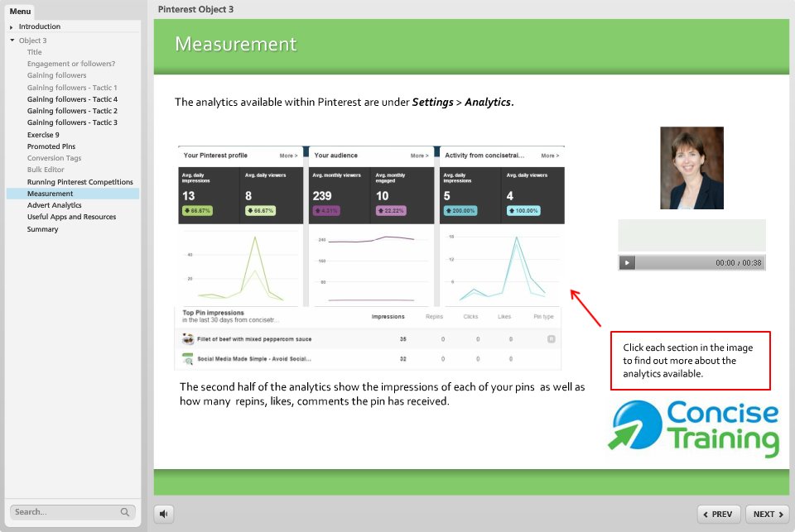Open Gaining followers - Tactic 1
Screen dimensions: 795x532
click(72, 88)
